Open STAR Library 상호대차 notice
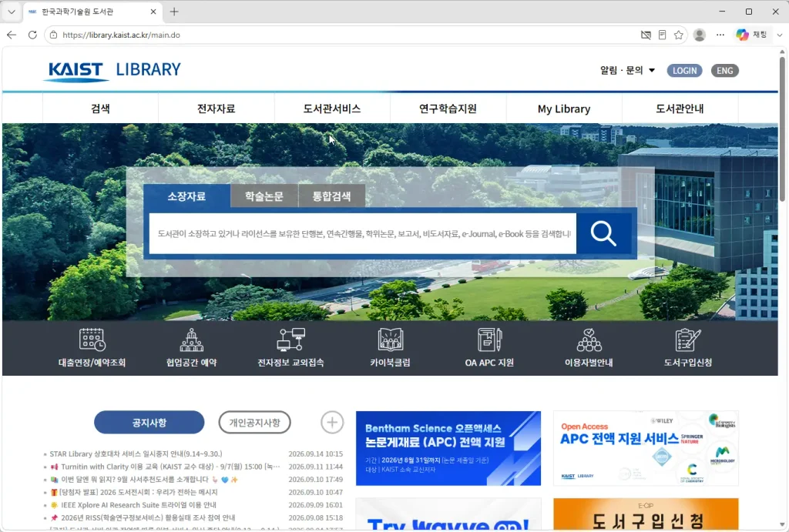Screen dimensions: 789x532 (x=136, y=453)
